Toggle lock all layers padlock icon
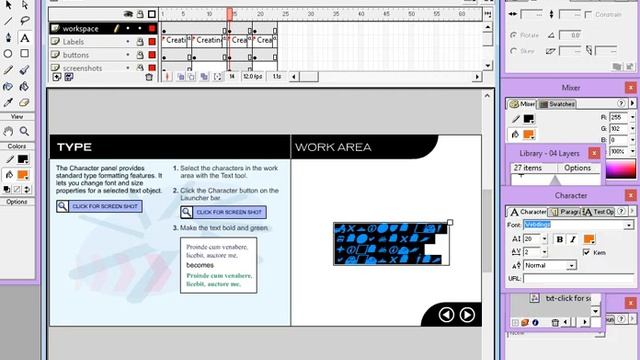Viewport: 640px width, 360px height. point(140,14)
